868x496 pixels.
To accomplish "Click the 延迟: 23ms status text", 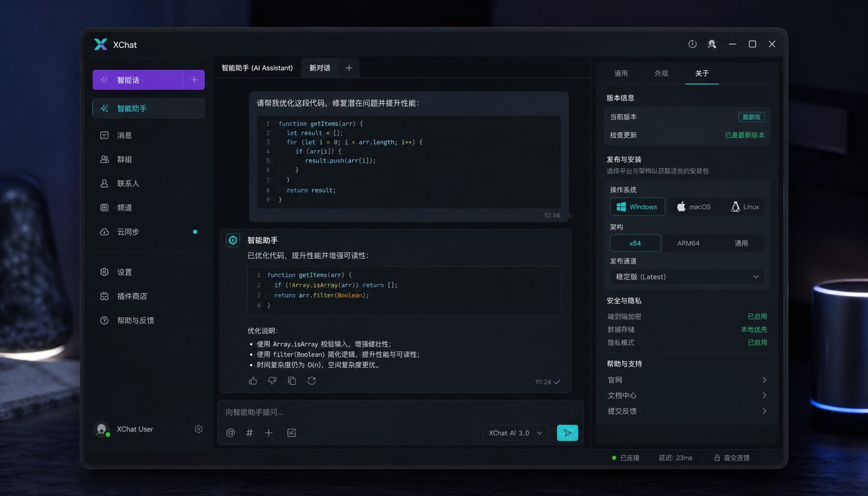I will point(676,458).
